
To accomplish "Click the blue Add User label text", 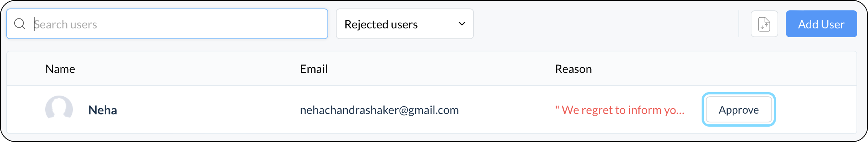I will [821, 24].
